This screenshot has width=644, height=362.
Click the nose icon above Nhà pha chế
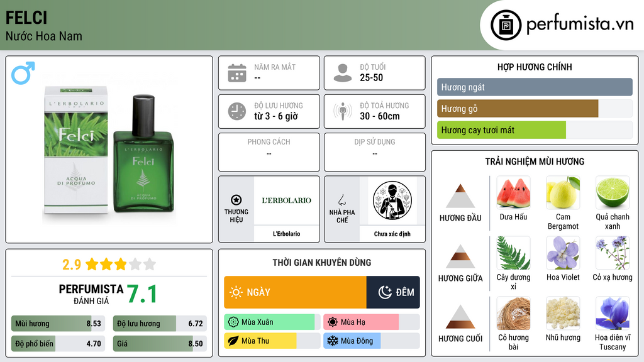[341, 200]
